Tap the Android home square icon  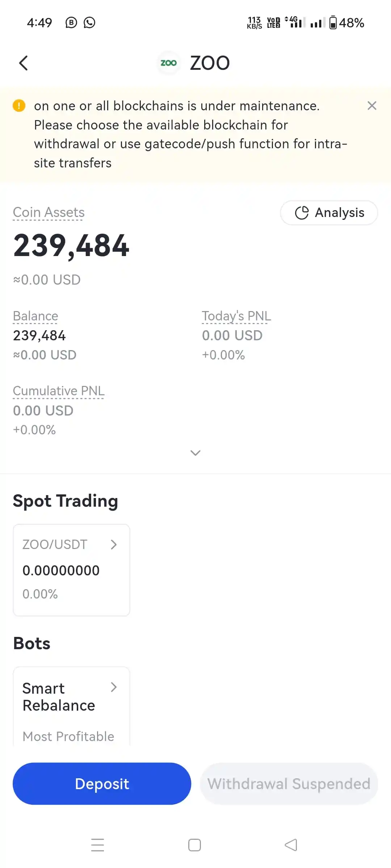(x=194, y=845)
